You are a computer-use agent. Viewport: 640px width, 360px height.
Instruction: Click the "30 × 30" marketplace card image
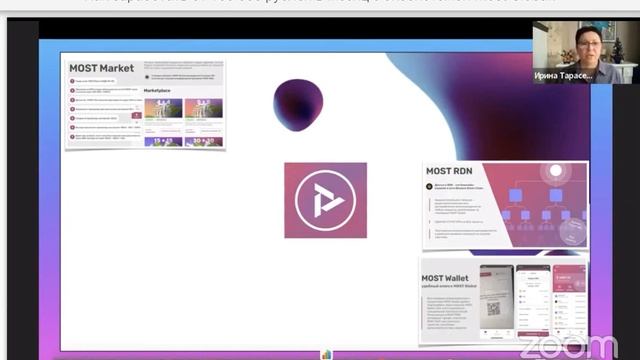pyautogui.click(x=203, y=141)
